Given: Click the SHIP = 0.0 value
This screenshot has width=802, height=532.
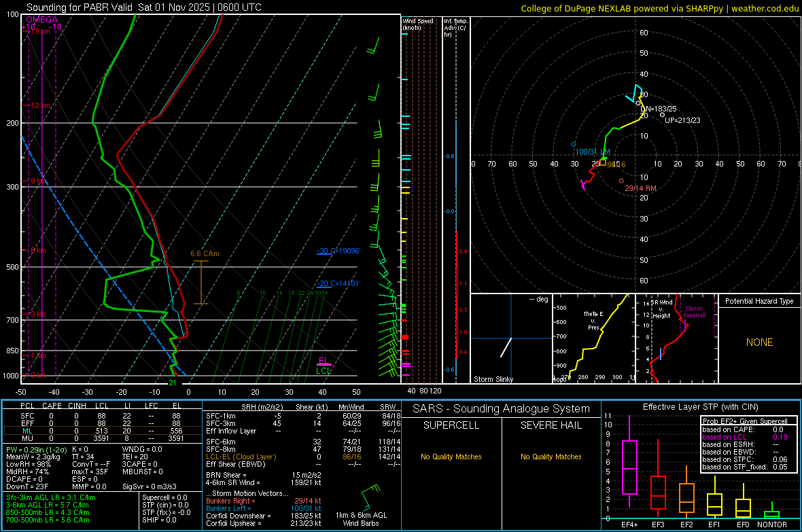Looking at the screenshot, I should (x=159, y=520).
